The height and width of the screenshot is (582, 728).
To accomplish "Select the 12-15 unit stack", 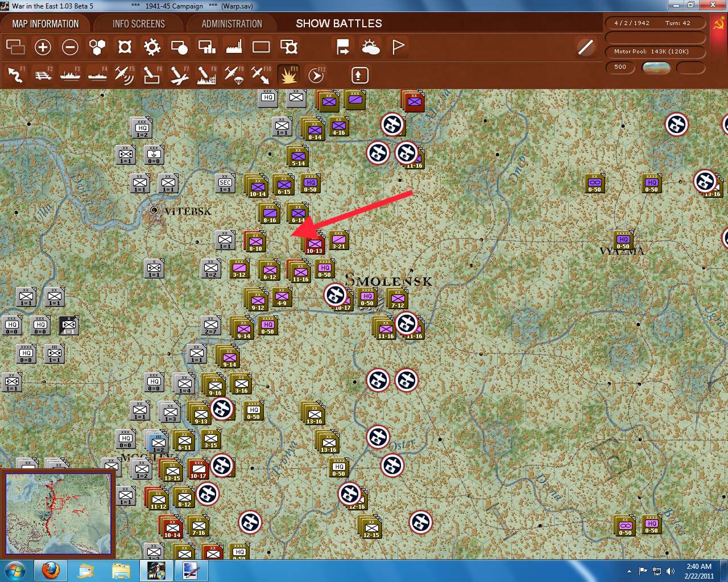I will coord(371,527).
